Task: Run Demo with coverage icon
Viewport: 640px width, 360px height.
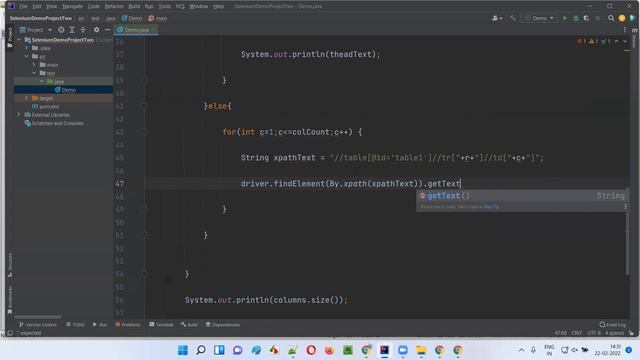Action: (x=587, y=18)
